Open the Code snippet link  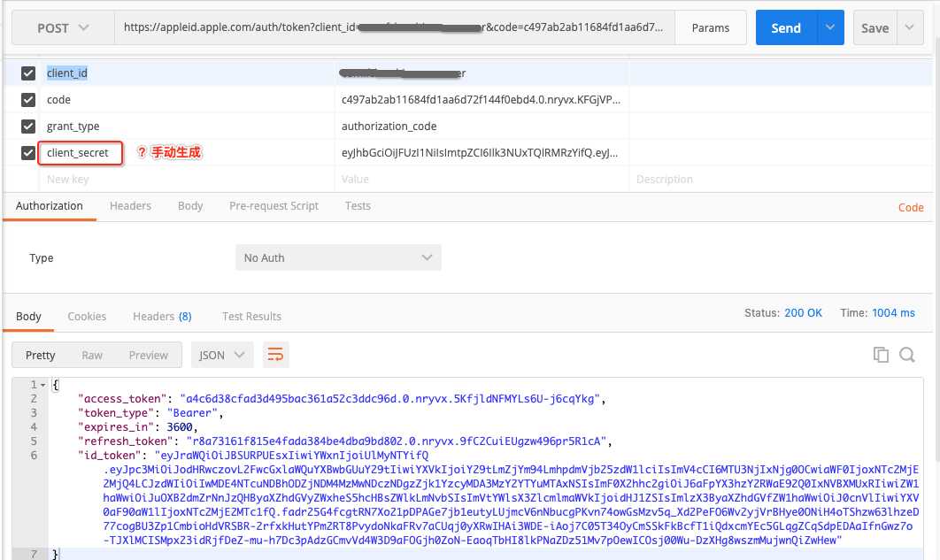coord(911,207)
